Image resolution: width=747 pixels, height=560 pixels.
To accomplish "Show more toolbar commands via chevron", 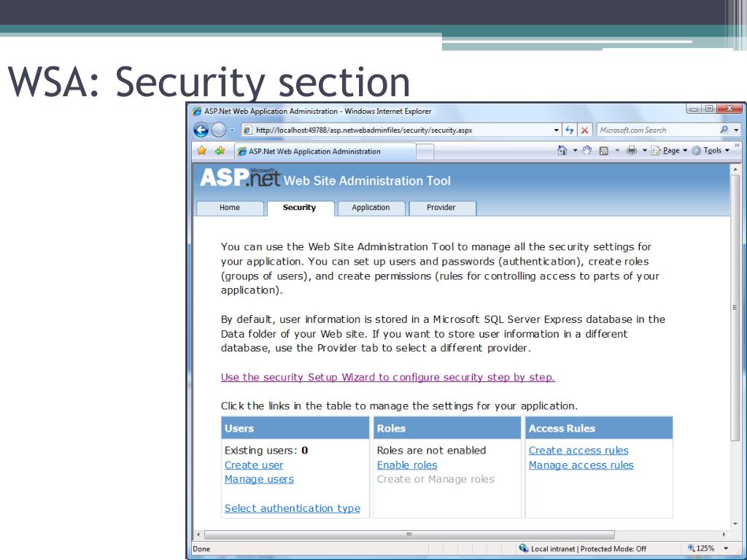I will [737, 145].
